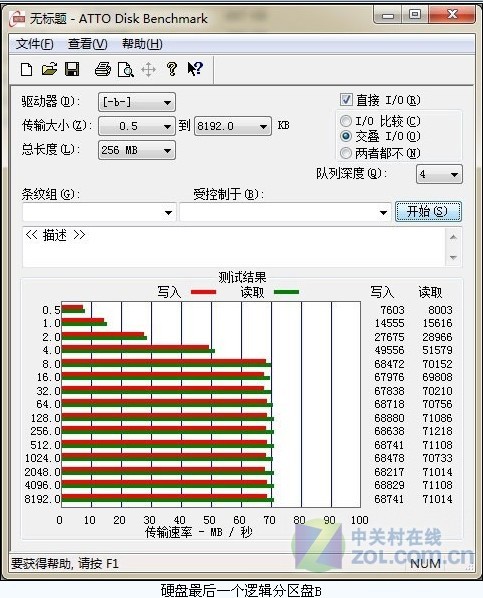Expand the 队列深度 dropdown
The height and width of the screenshot is (598, 483).
(x=439, y=174)
